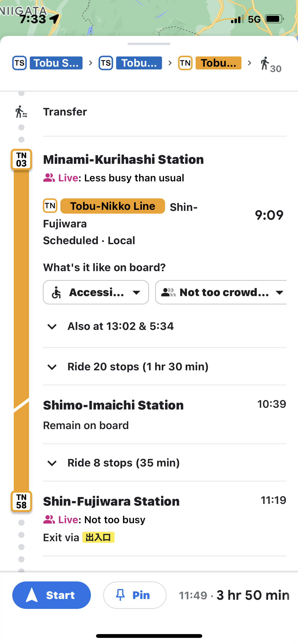298x644 pixels.
Task: Tap the yellow 出入口 exit label
Action: 98,537
